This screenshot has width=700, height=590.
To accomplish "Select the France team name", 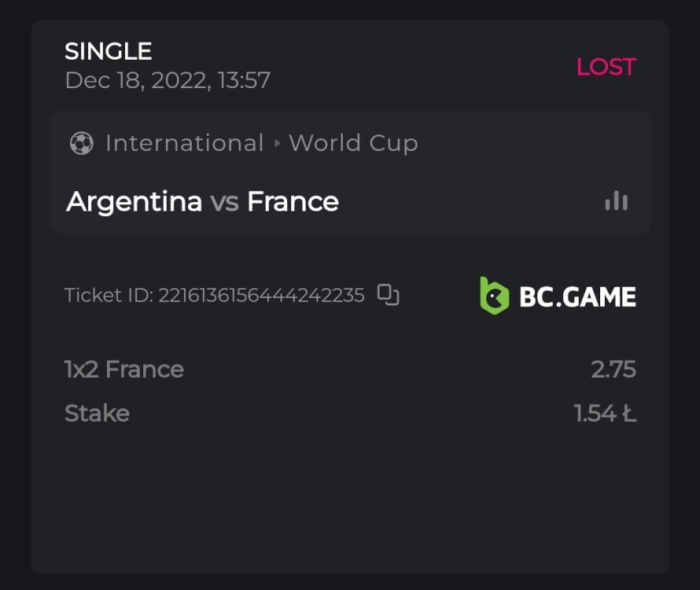I will 293,202.
